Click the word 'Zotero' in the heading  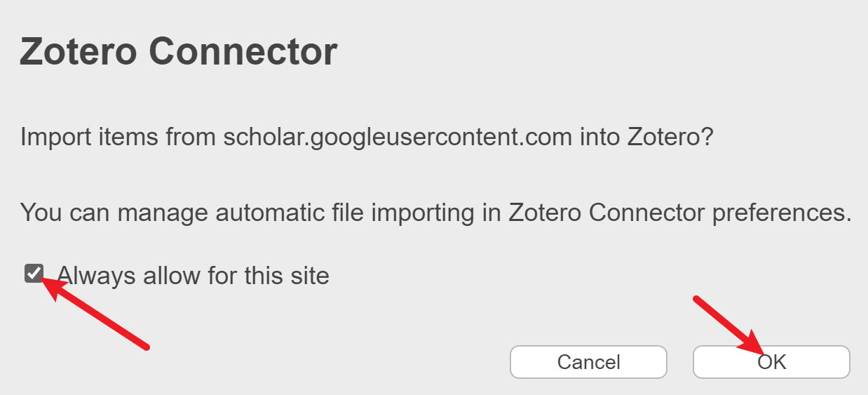coord(79,52)
